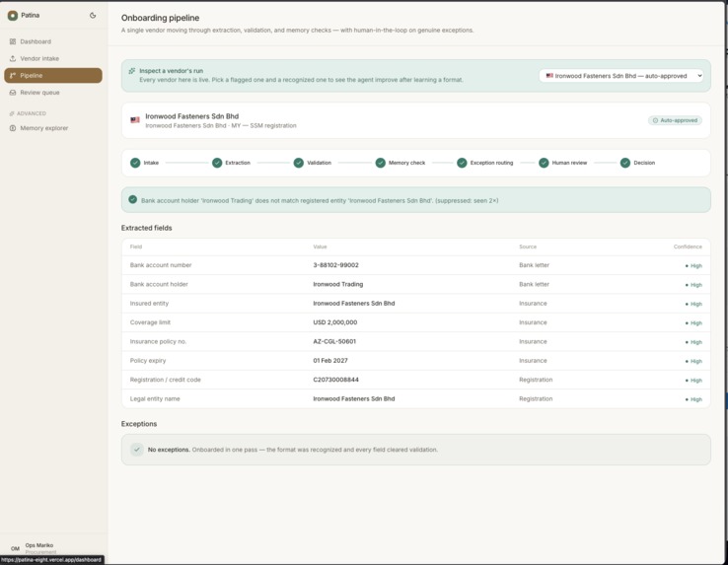Click the Memory explorer icon

click(13, 128)
